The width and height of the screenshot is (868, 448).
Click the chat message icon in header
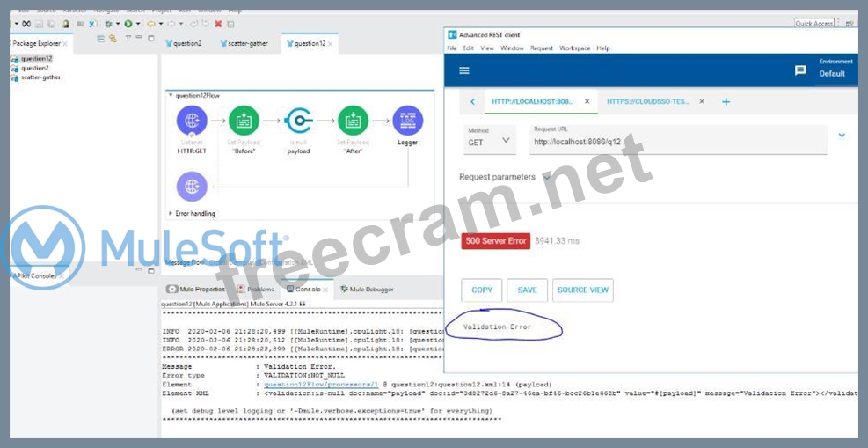tap(800, 70)
